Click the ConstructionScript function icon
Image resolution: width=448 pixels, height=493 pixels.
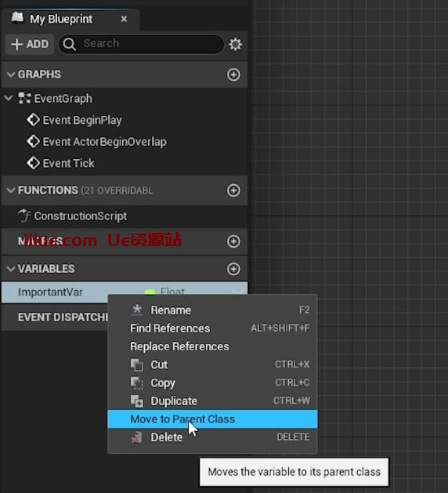[24, 216]
